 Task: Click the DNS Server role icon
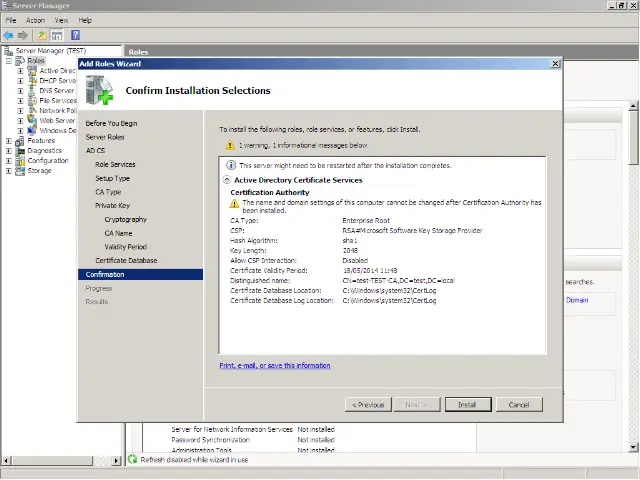tap(32, 91)
